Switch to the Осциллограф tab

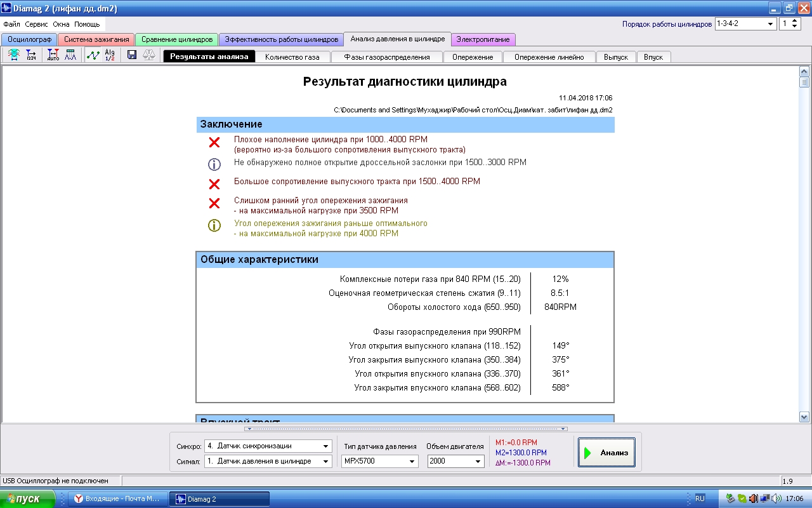coord(29,39)
